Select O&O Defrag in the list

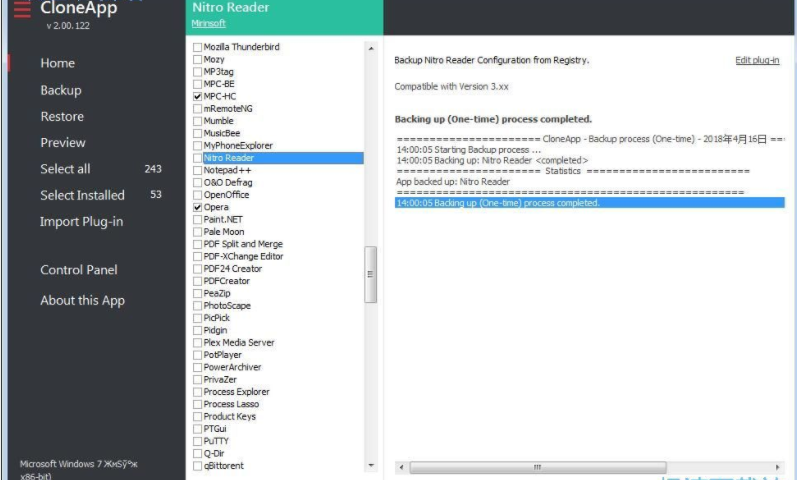click(x=228, y=183)
